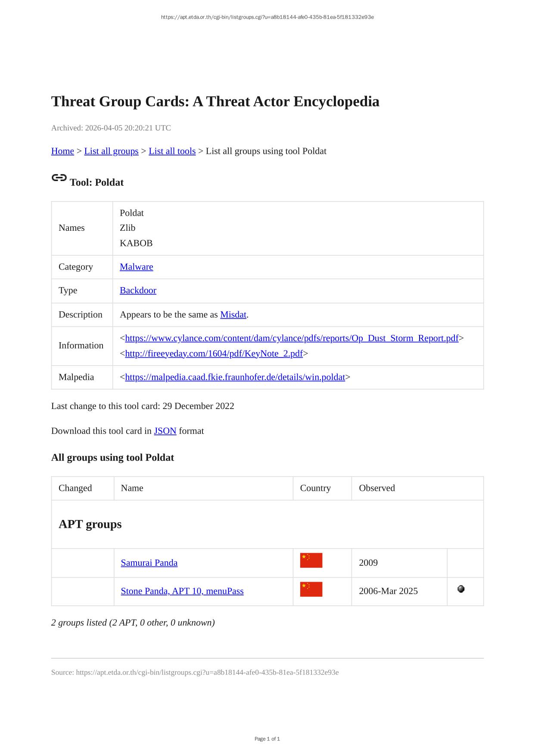Click the Name column header
Screen dimensions: 535x756
(132, 488)
